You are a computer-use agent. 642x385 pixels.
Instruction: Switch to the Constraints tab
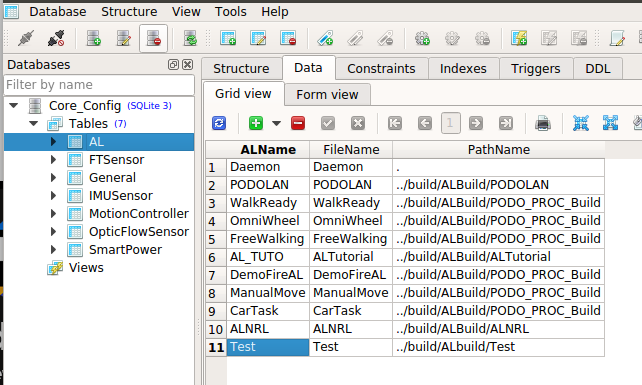(x=381, y=68)
